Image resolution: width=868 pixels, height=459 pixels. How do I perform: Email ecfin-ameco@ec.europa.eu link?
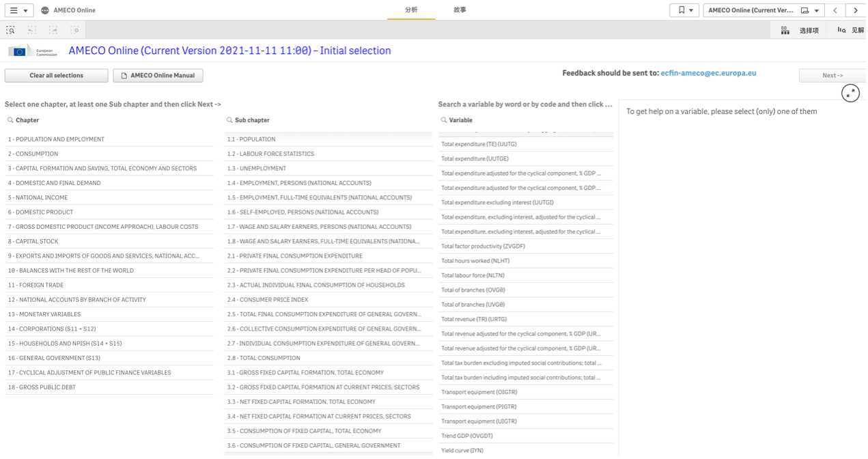[x=708, y=73]
